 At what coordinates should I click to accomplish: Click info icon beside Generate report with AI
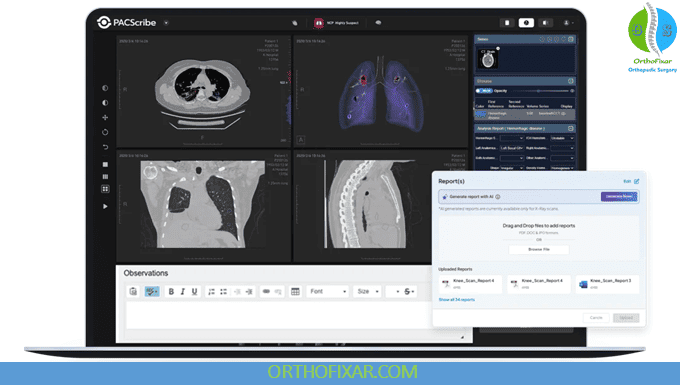(498, 197)
